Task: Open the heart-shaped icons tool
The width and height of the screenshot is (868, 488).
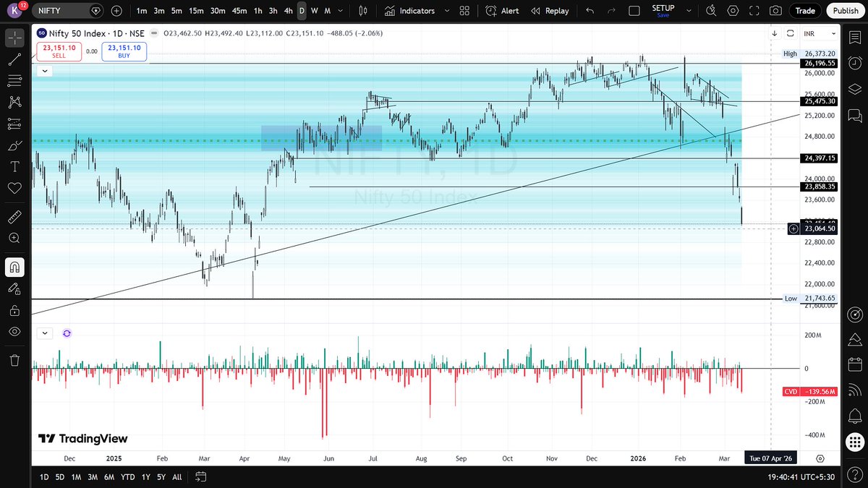Action: 14,187
